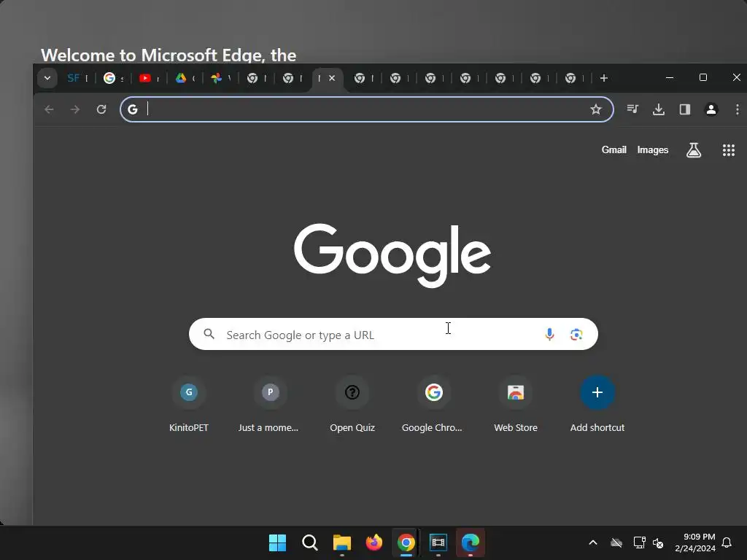Open File Explorer from taskbar

[341, 542]
